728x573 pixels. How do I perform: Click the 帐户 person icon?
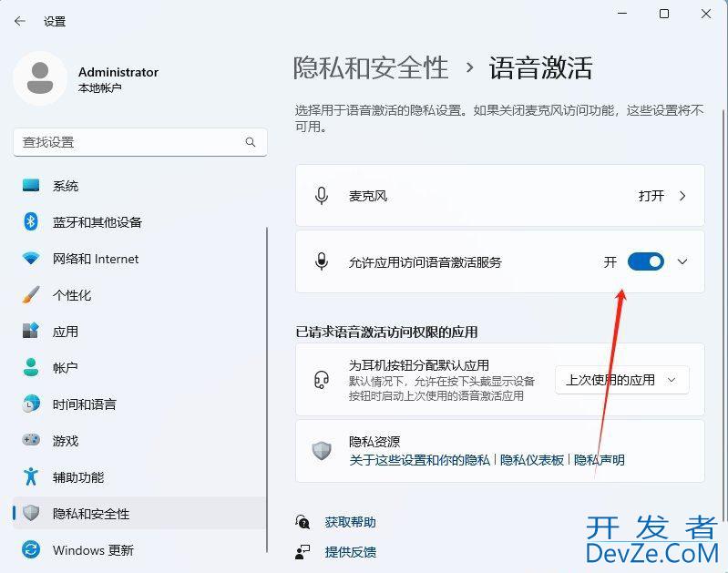tap(31, 367)
